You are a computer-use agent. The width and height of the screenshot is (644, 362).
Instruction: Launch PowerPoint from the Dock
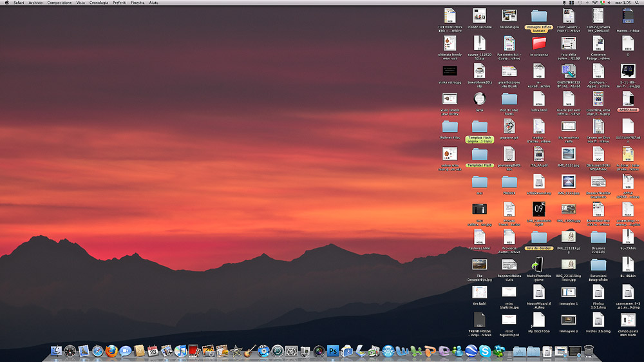tap(430, 351)
